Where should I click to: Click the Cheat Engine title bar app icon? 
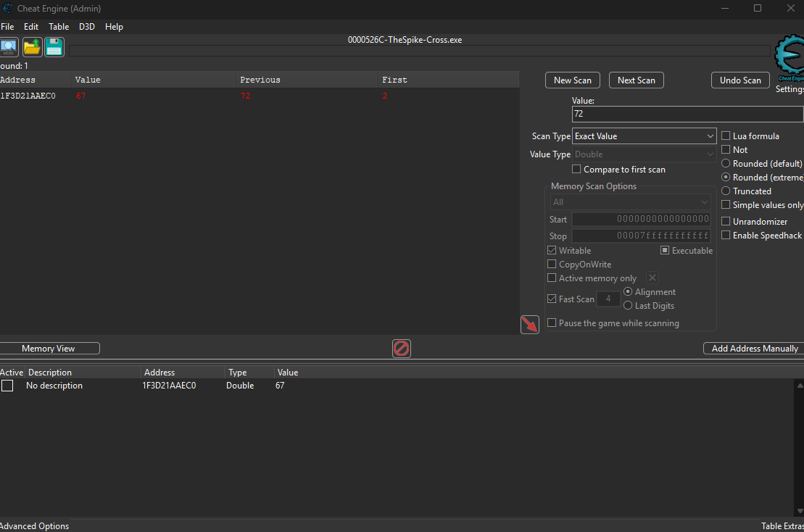click(7, 9)
